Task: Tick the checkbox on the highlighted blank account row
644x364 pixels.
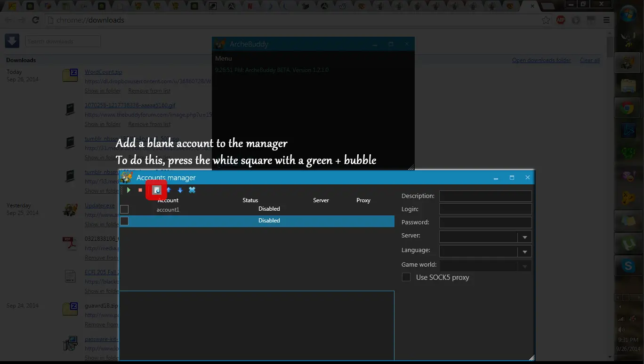Action: click(124, 221)
